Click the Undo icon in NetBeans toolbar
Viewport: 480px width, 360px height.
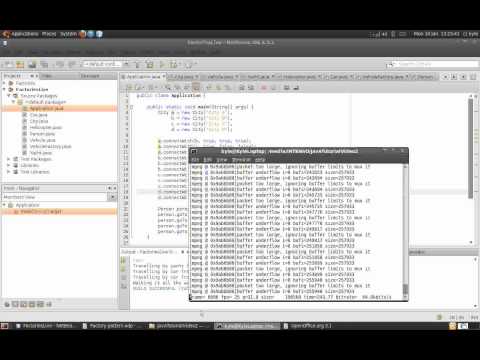pyautogui.click(x=60, y=64)
